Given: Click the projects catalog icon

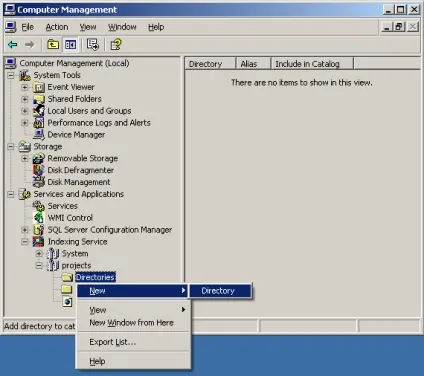Looking at the screenshot, I should click(x=53, y=266).
